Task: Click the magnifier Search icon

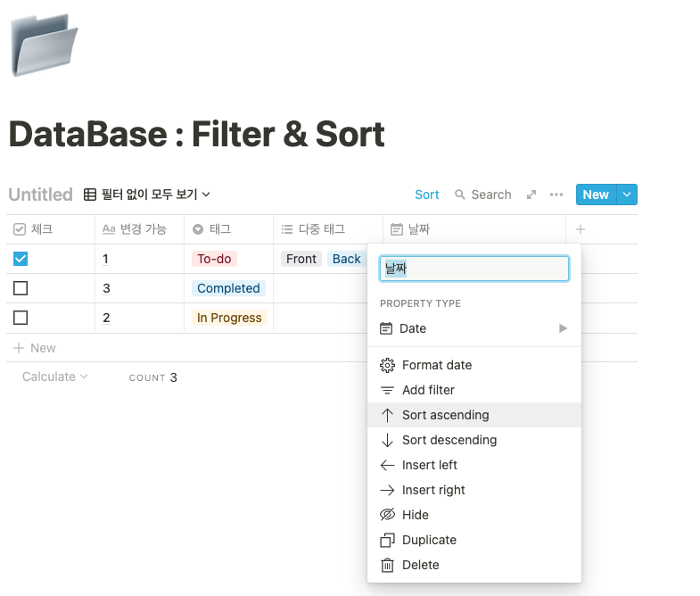Action: coord(460,195)
